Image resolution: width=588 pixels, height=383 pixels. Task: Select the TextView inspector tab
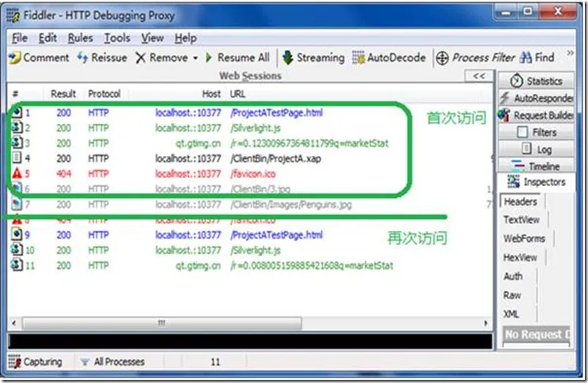[522, 219]
